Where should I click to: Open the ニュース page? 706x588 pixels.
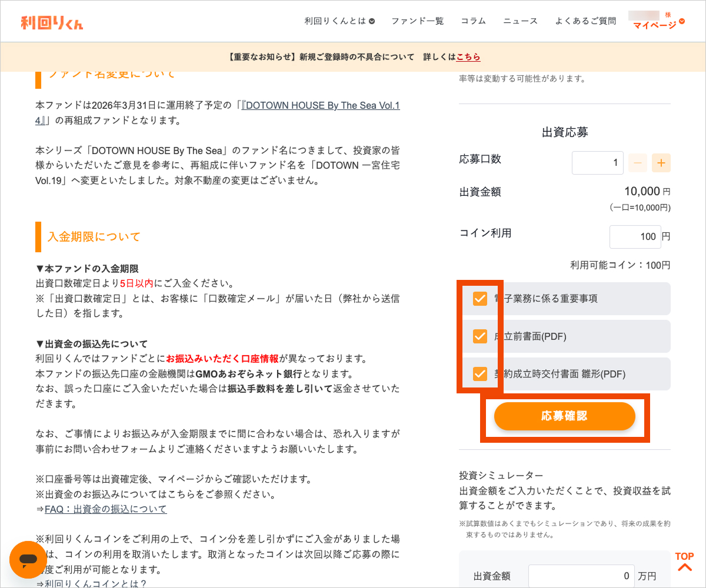pos(520,21)
